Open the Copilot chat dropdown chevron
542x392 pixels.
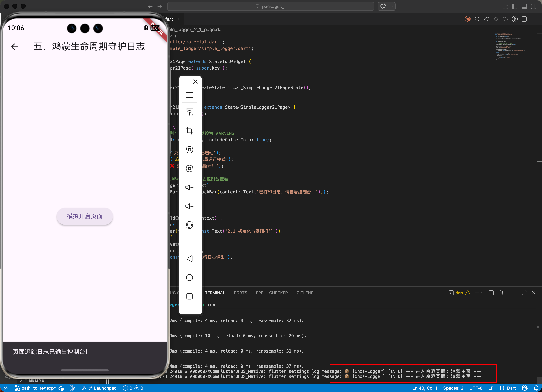(x=391, y=7)
